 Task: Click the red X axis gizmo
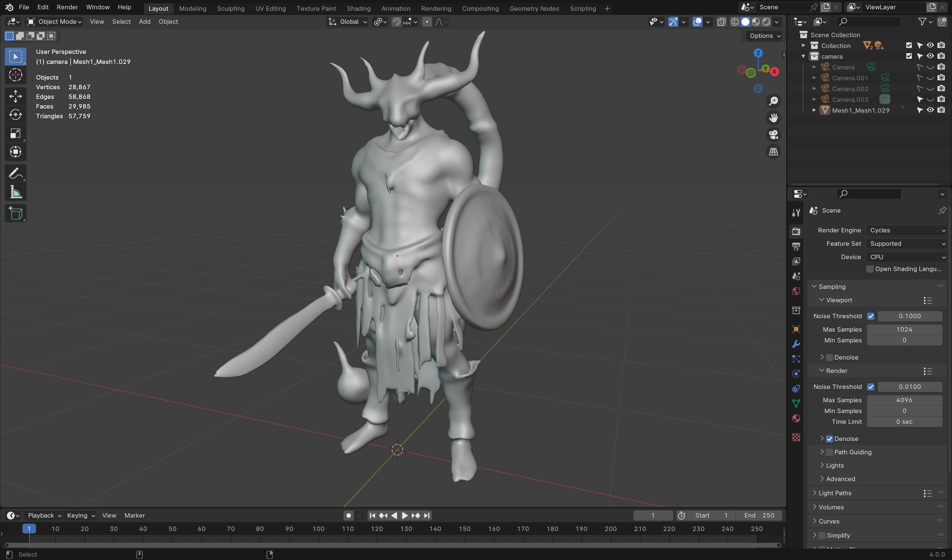774,71
